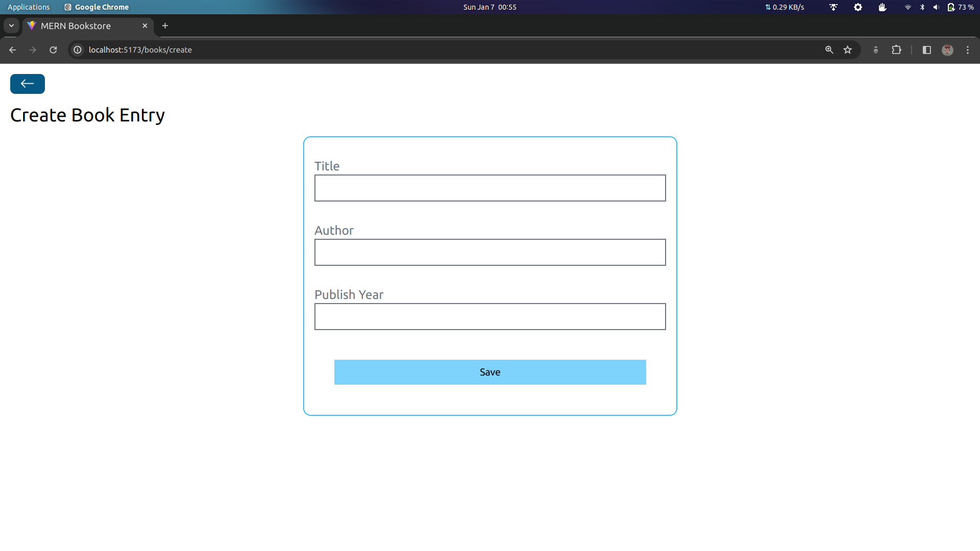Click the Chrome profile avatar
The width and height of the screenshot is (980, 551).
coord(947,49)
